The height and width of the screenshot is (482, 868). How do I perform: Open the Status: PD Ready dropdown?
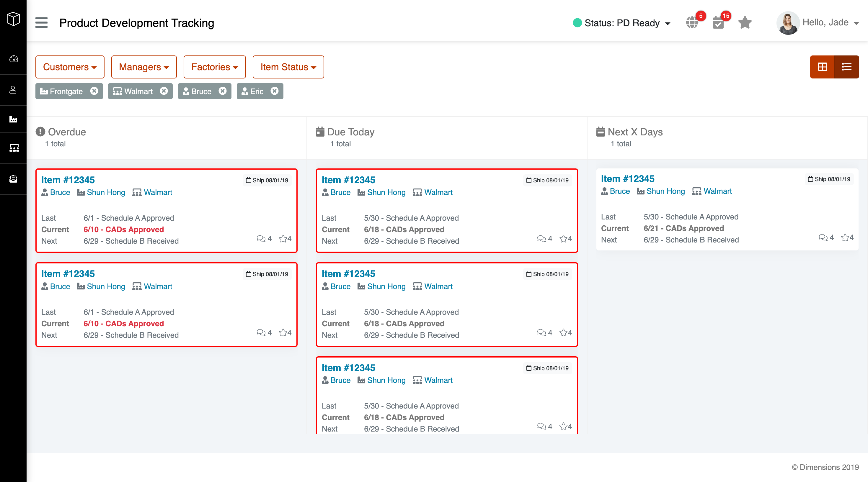point(622,23)
